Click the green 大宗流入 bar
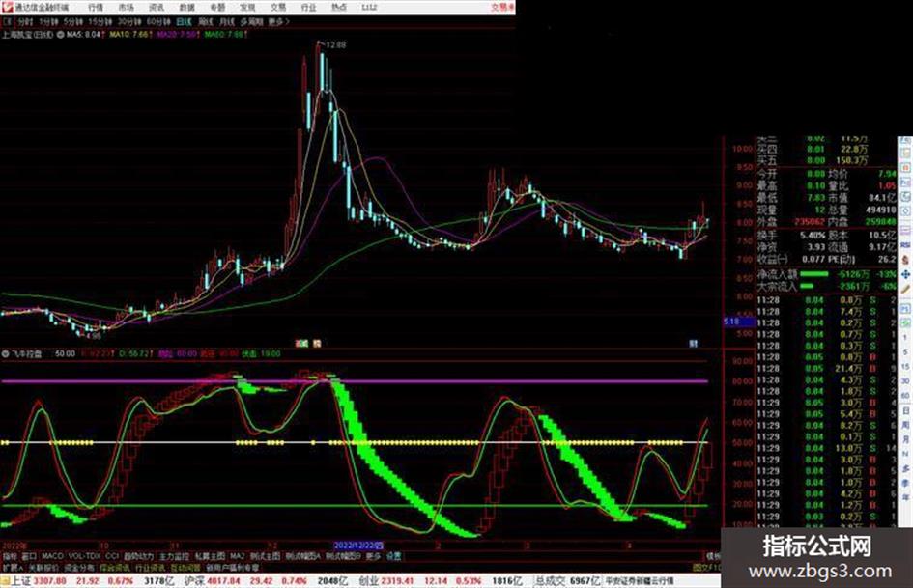The image size is (913, 588). tap(807, 286)
